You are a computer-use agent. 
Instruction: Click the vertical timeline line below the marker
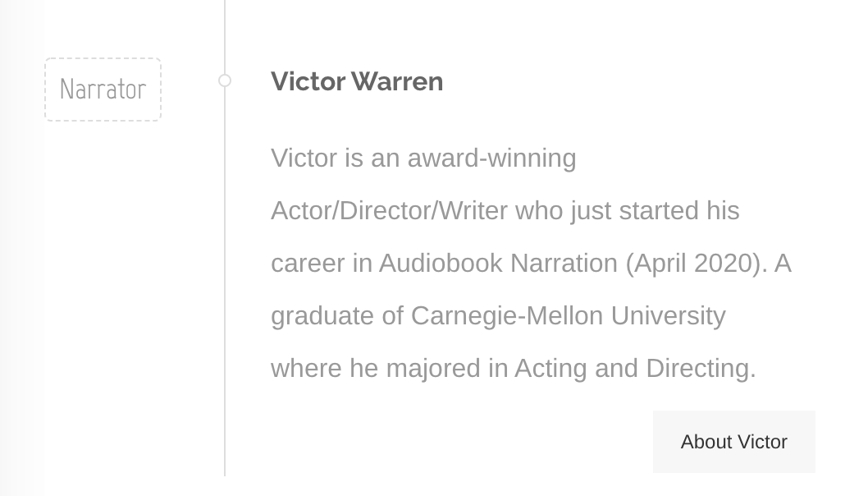pos(225,277)
